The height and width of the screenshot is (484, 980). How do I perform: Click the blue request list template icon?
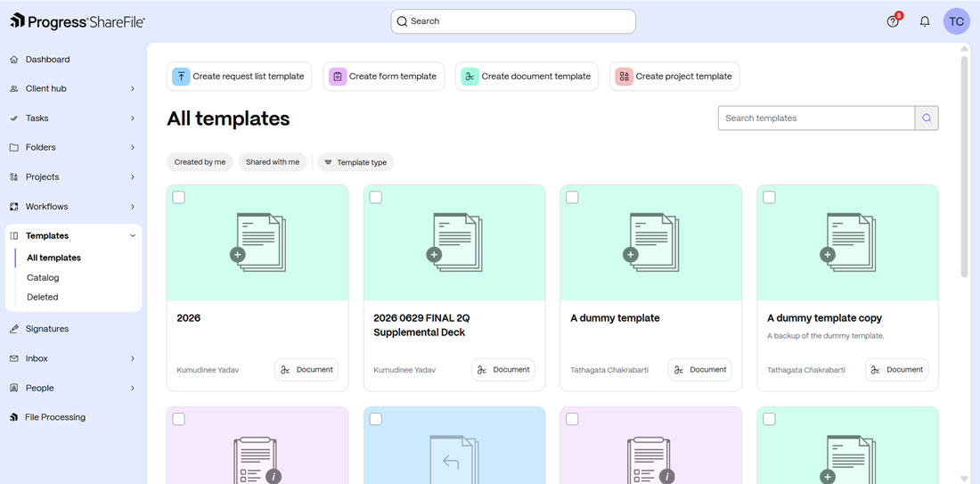pyautogui.click(x=181, y=77)
